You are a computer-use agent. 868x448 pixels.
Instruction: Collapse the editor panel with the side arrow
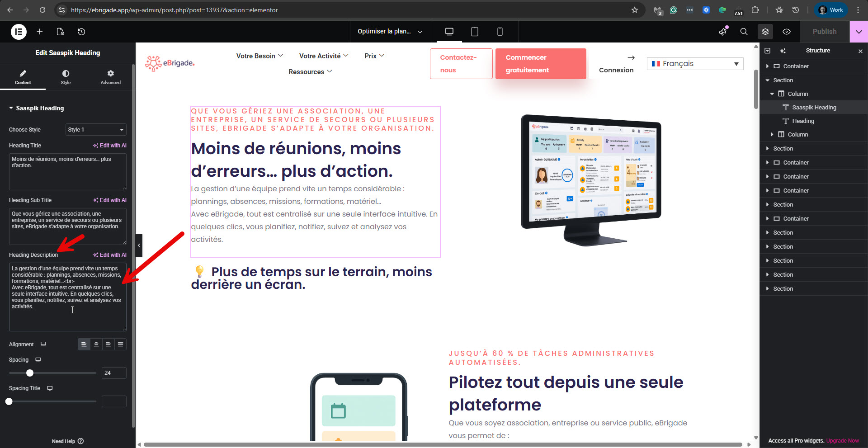tap(139, 245)
